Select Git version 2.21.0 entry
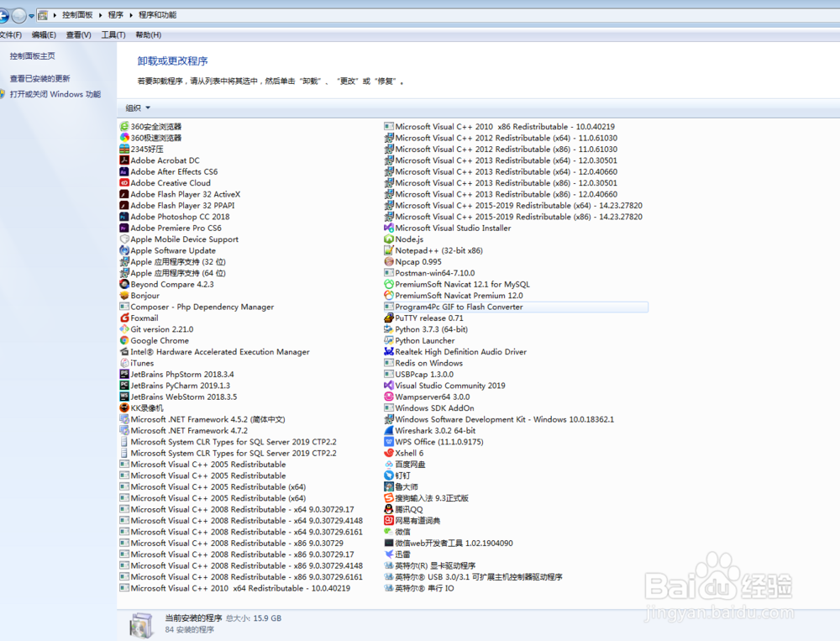This screenshot has height=641, width=840. pyautogui.click(x=156, y=329)
